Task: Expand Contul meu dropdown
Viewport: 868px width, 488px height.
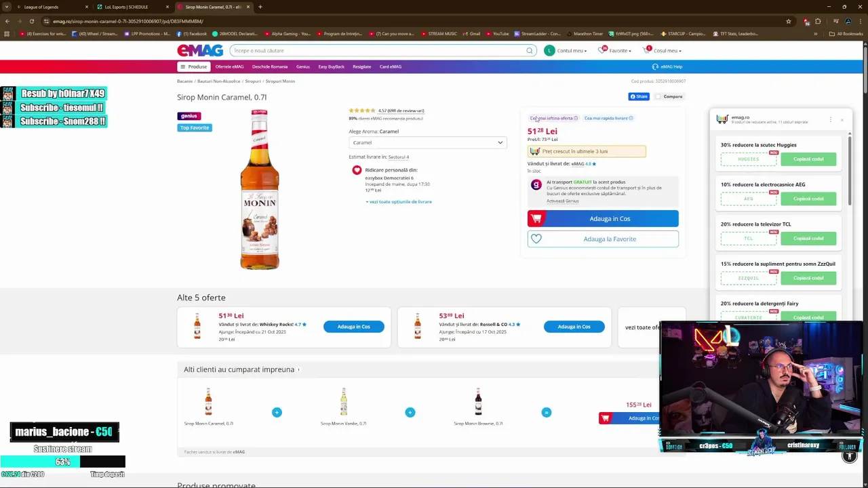Action: tap(570, 50)
